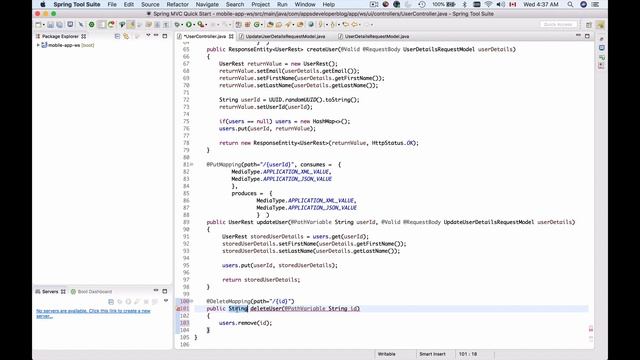
Task: Open the File menu
Action: (112, 4)
